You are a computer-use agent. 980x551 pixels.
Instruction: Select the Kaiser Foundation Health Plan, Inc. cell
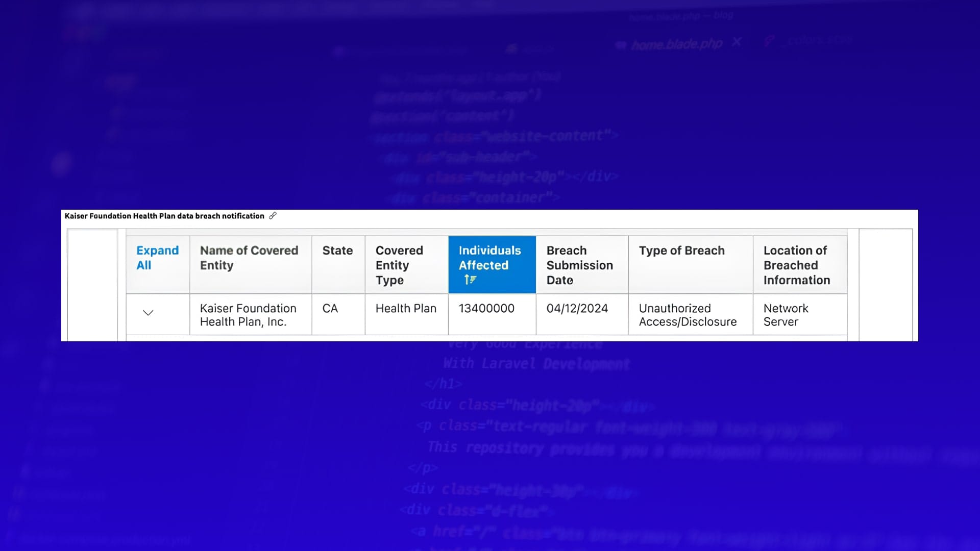251,315
